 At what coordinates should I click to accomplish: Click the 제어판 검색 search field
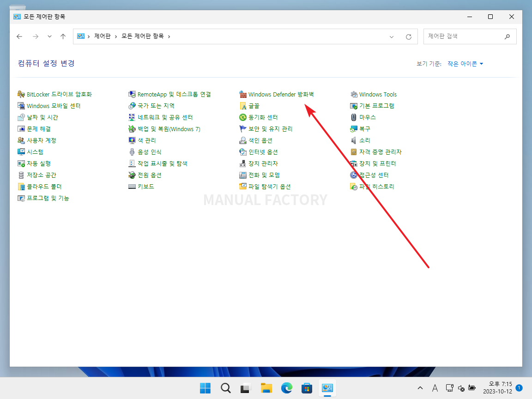point(470,36)
